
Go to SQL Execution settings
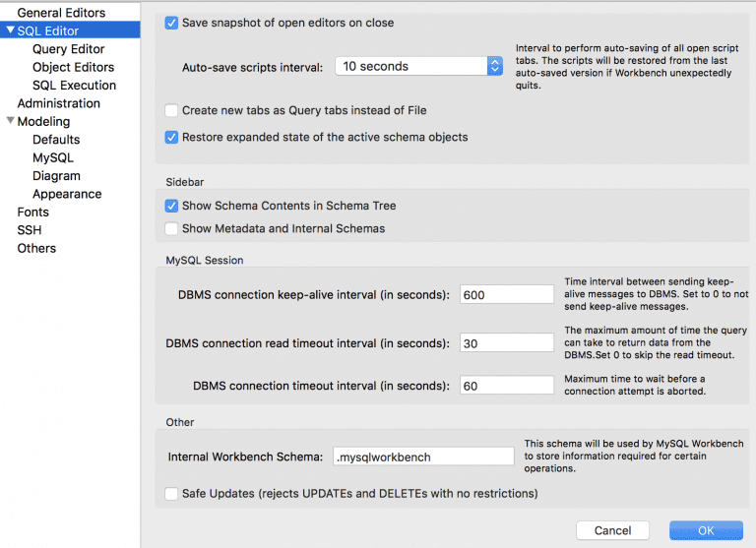click(74, 86)
